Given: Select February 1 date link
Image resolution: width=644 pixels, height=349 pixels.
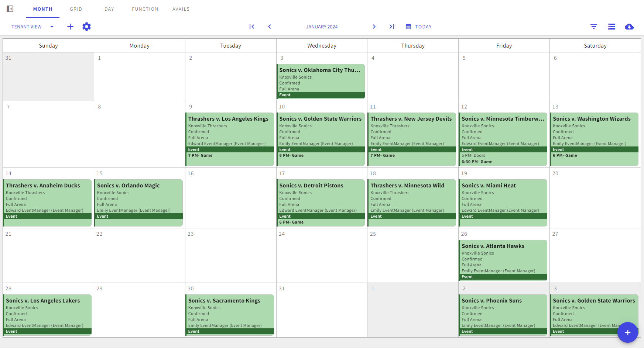Looking at the screenshot, I should tap(373, 288).
